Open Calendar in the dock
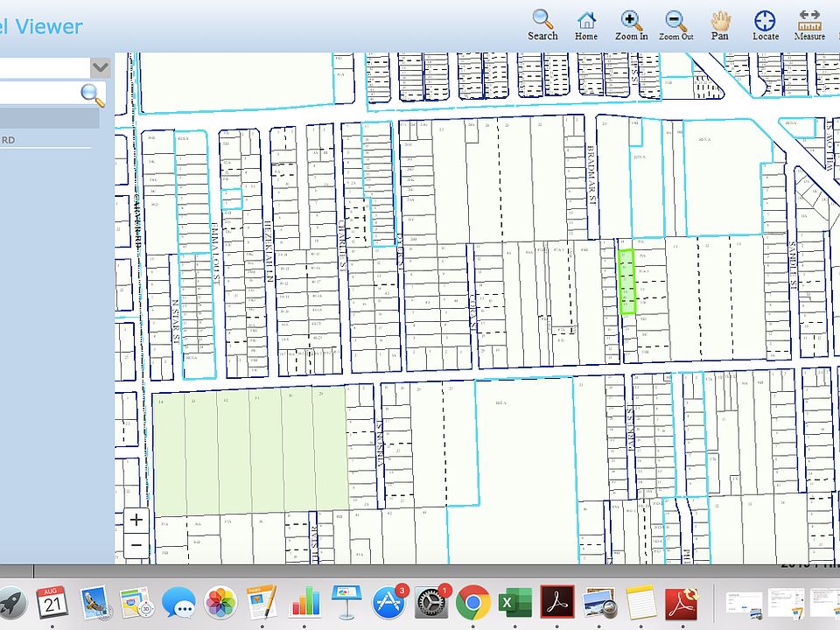 click(52, 603)
